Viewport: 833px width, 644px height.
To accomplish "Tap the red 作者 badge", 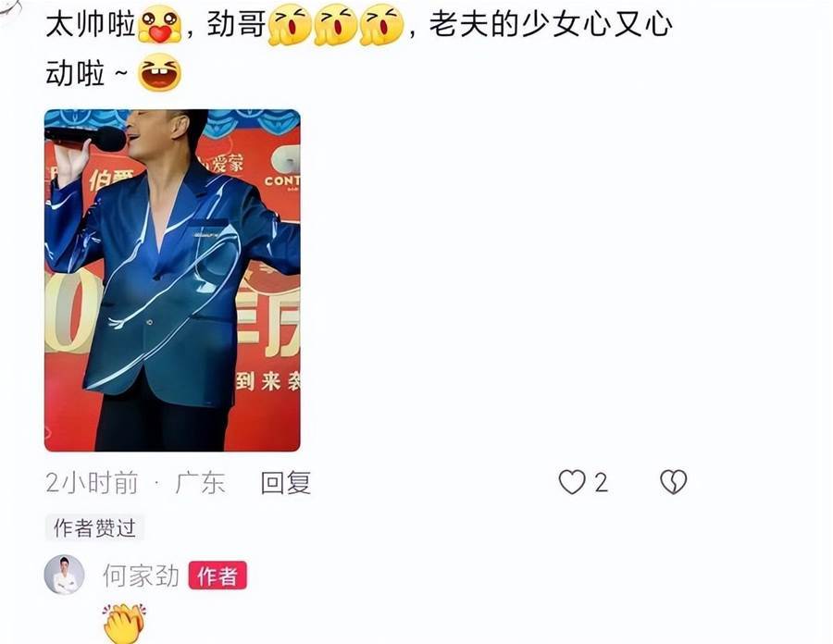I will (x=218, y=576).
